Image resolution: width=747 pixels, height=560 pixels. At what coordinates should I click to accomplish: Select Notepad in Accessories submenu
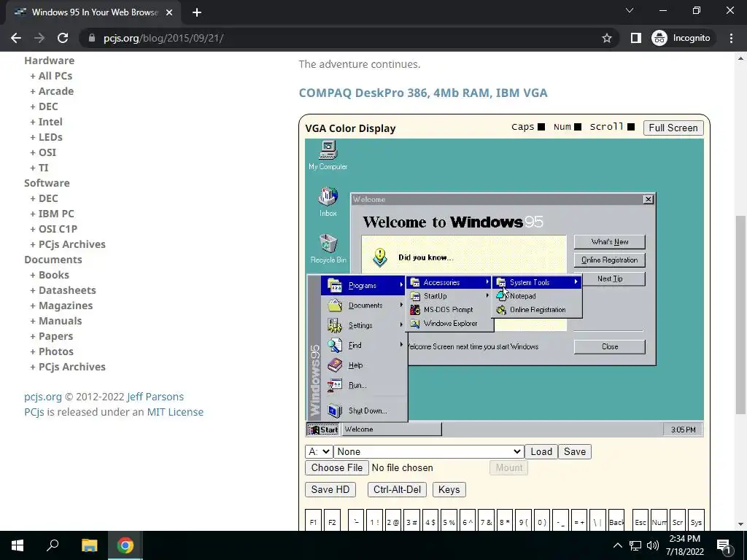click(x=537, y=296)
